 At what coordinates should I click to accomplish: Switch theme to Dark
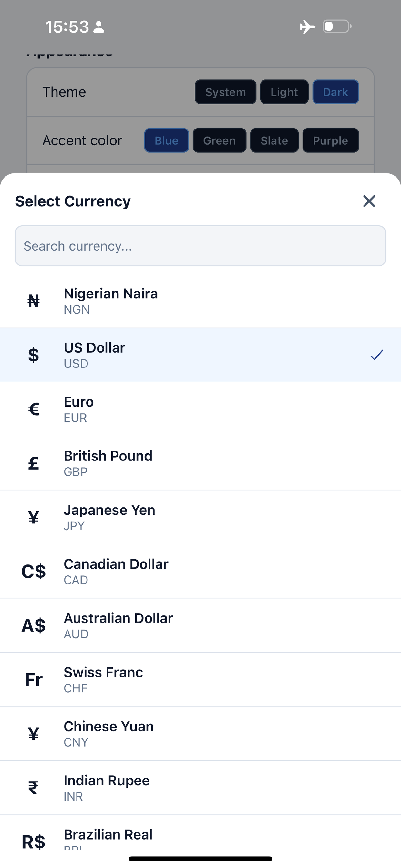tap(335, 92)
